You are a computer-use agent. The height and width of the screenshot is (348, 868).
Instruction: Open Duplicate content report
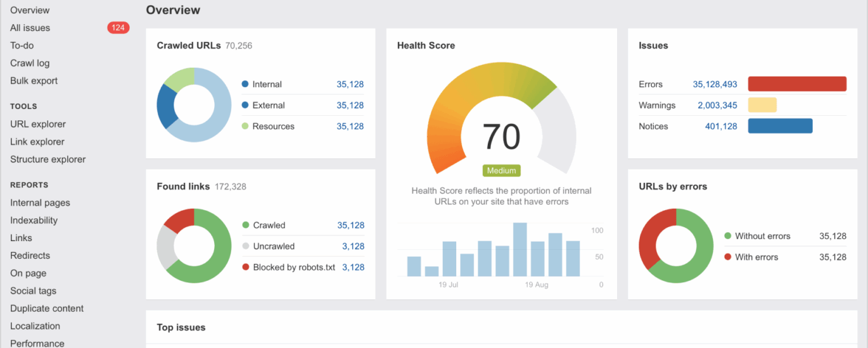click(47, 309)
